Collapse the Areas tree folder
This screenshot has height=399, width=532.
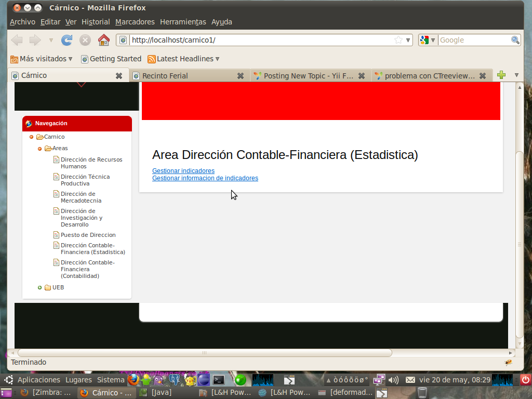40,149
